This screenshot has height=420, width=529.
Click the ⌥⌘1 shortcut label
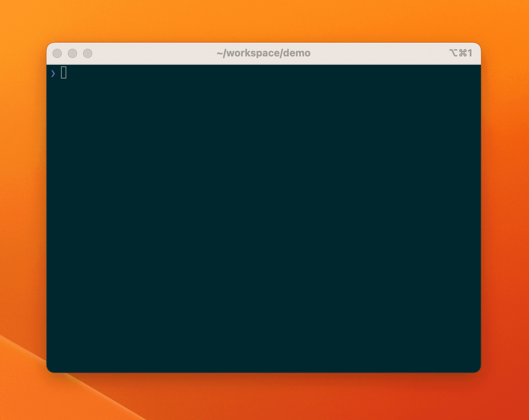tap(461, 53)
